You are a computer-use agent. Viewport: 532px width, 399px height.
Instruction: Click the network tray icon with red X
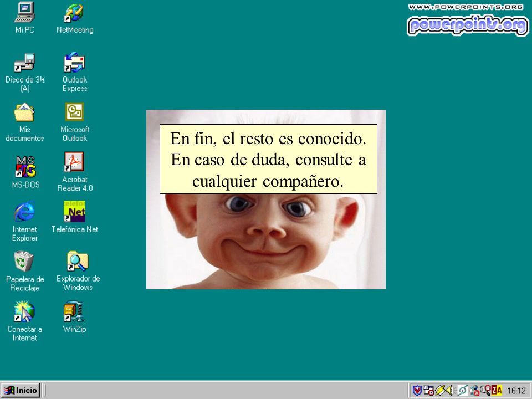point(475,391)
